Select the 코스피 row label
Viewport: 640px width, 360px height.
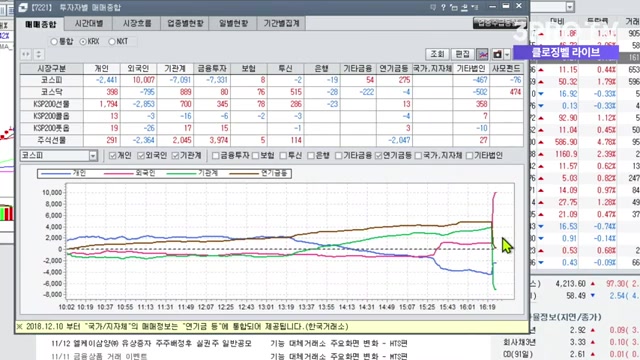pos(52,80)
